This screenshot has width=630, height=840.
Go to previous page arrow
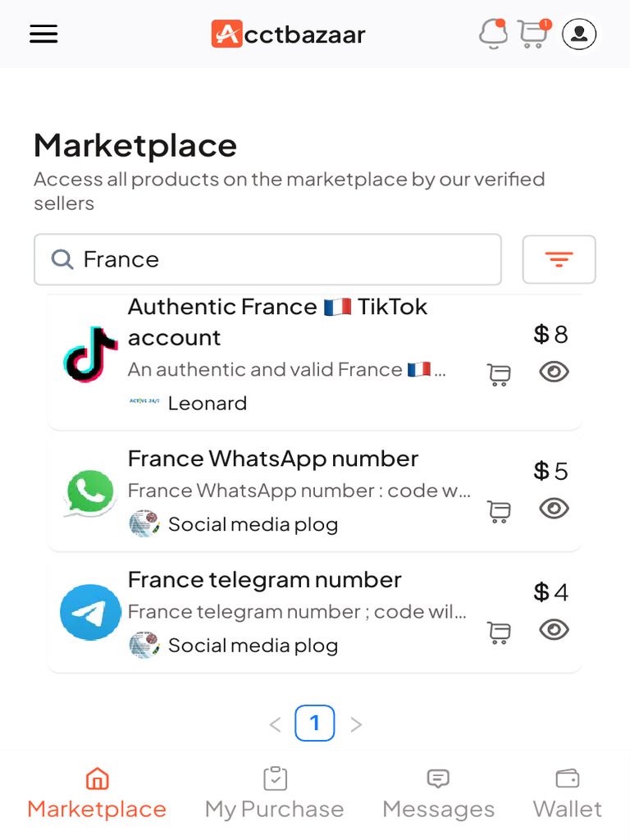point(276,724)
